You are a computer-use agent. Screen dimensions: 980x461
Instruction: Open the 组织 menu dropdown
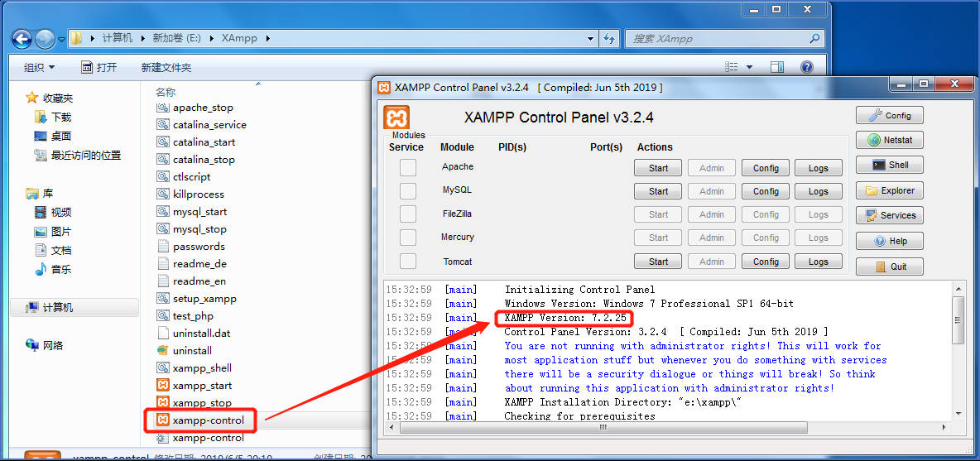(x=40, y=68)
